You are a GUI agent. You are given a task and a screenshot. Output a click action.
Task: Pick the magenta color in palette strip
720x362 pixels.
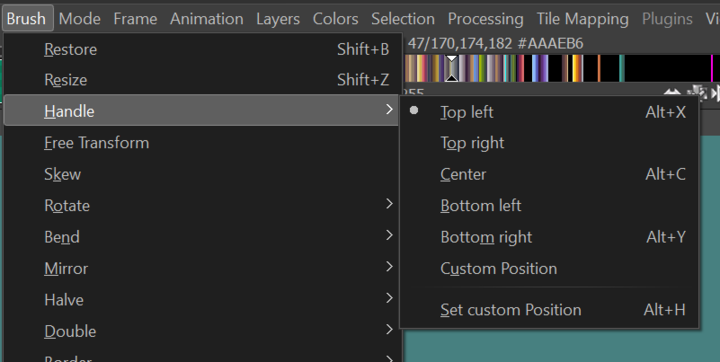[712, 68]
